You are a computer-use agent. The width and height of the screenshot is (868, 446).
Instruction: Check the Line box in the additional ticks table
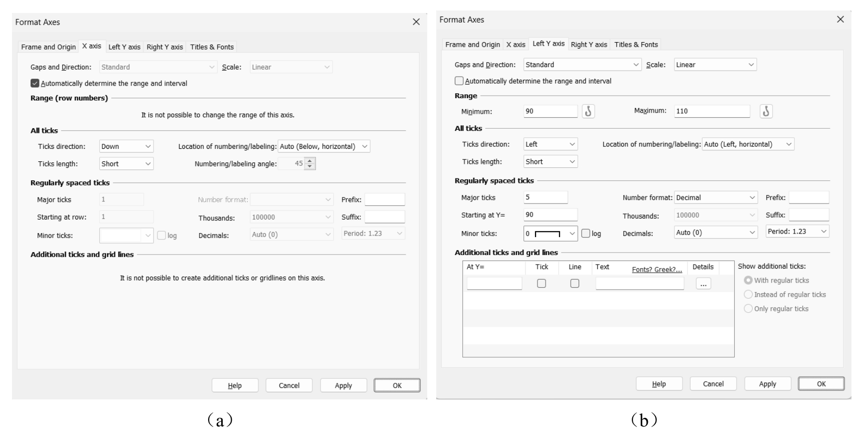click(x=575, y=284)
